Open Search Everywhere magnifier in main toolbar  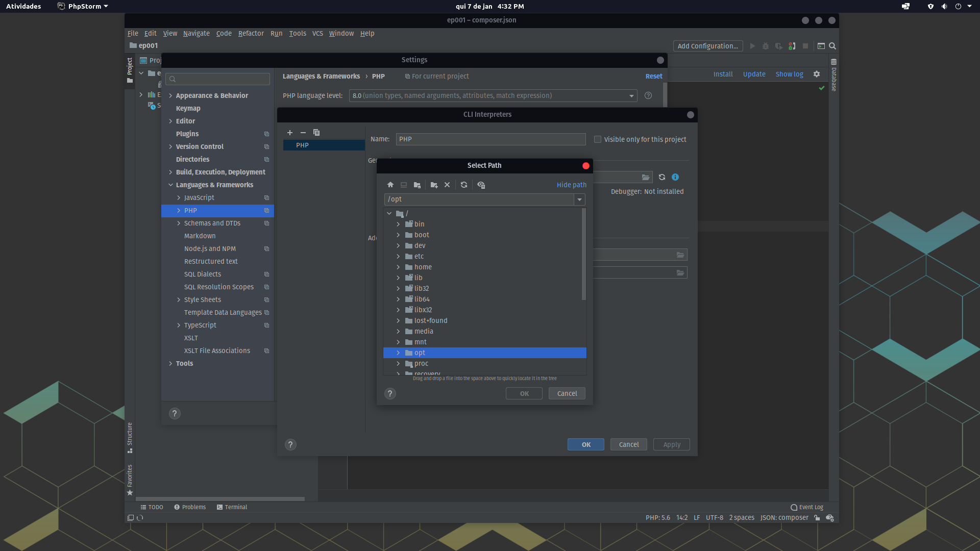[x=832, y=46]
